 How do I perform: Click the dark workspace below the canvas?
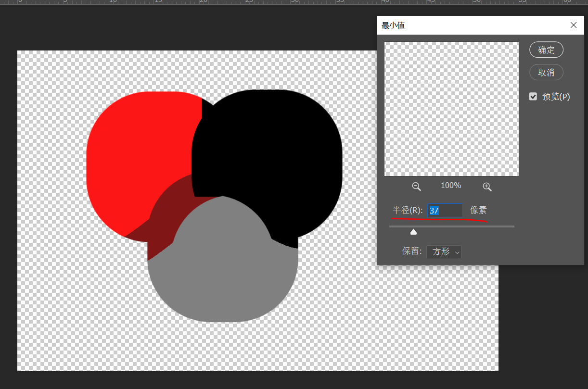coord(241,380)
